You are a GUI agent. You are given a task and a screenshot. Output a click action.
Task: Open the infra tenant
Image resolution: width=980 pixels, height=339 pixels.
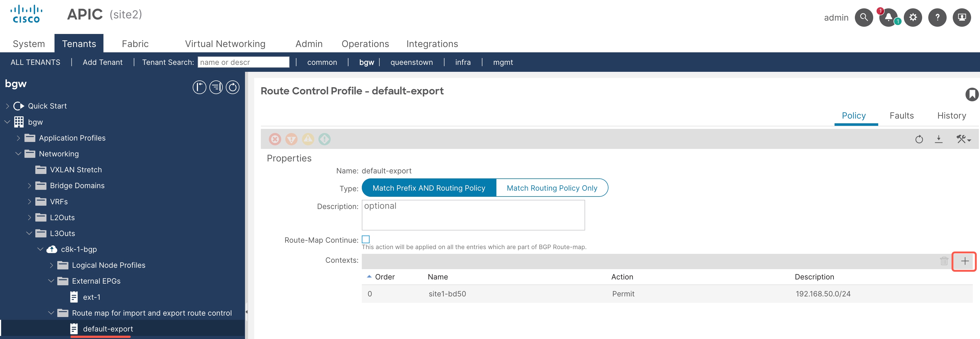click(463, 62)
